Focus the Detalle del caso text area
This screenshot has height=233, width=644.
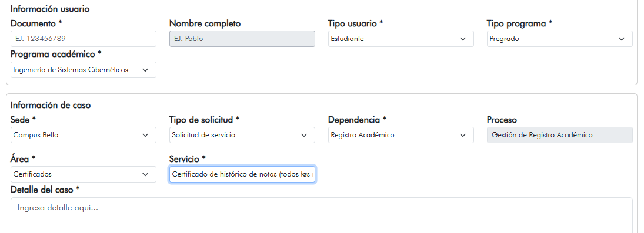(322, 215)
